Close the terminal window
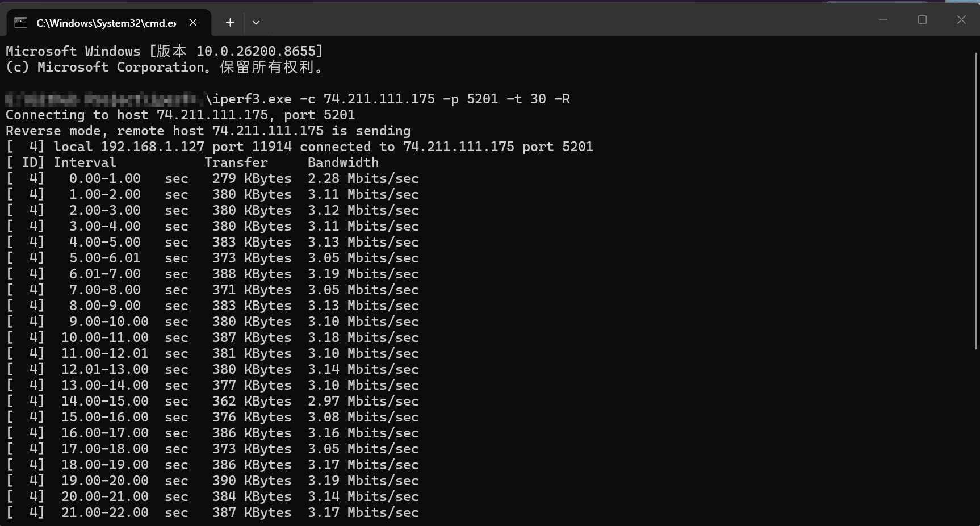This screenshot has width=980, height=526. pos(961,20)
